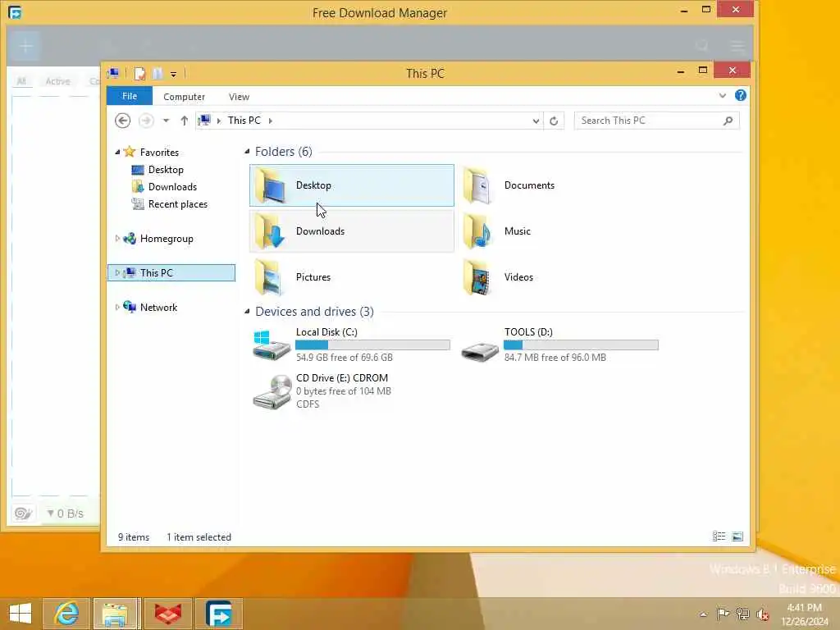Select the Music folder icon
This screenshot has width=840, height=630.
click(478, 231)
